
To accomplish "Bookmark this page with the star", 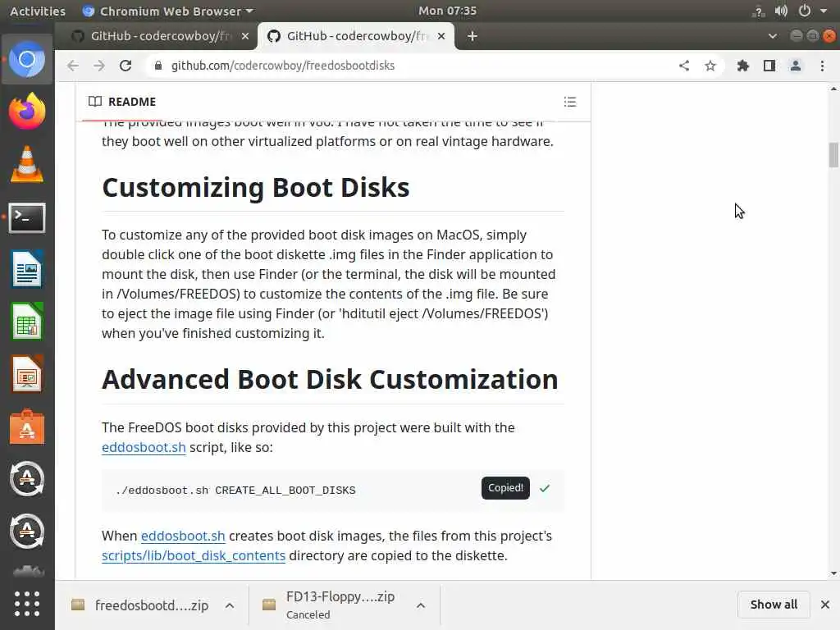I will pyautogui.click(x=710, y=66).
